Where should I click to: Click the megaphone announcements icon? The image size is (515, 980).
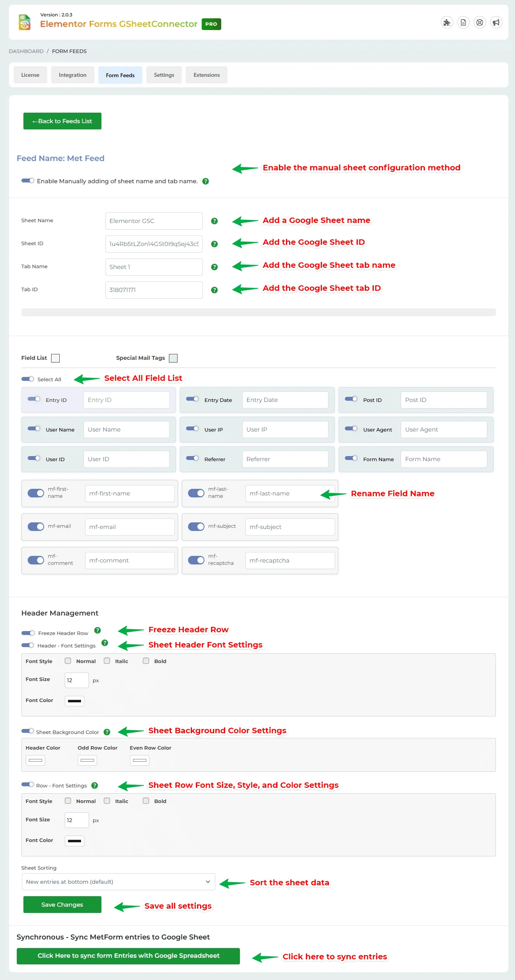496,23
